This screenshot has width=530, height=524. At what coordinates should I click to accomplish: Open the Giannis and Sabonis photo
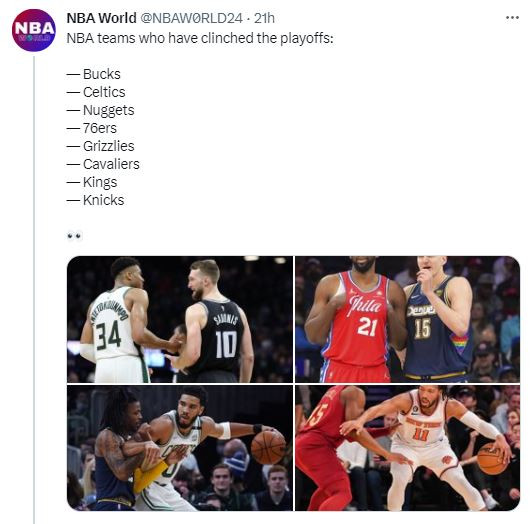(x=180, y=319)
